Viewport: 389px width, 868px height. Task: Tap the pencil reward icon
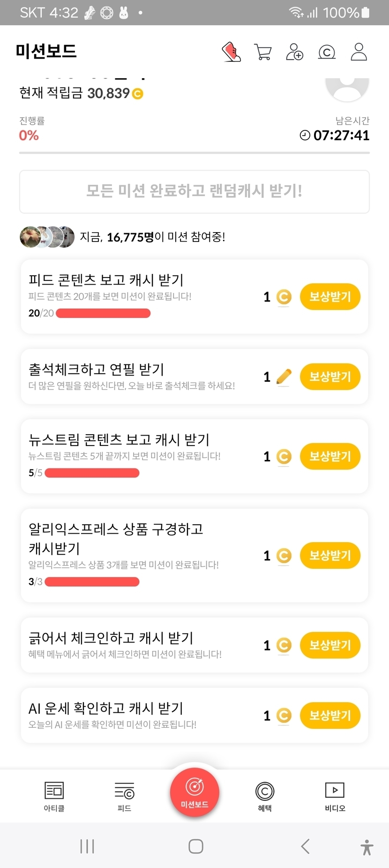(284, 377)
